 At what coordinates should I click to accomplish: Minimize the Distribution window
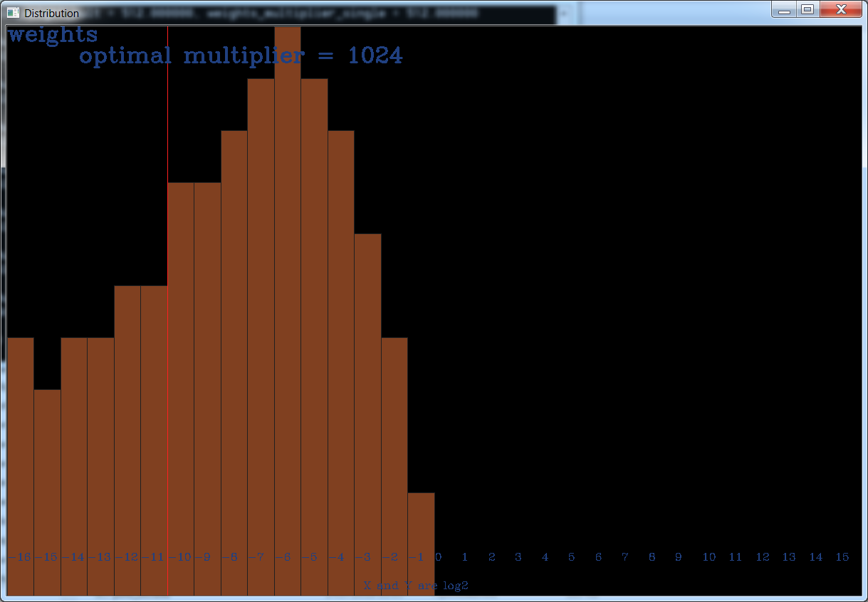click(x=784, y=10)
